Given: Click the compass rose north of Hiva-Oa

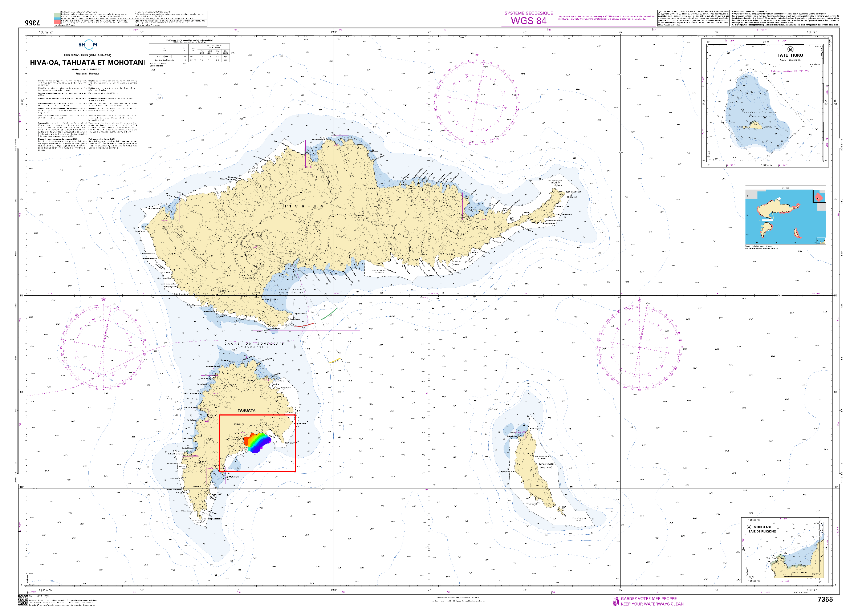Looking at the screenshot, I should point(476,102).
